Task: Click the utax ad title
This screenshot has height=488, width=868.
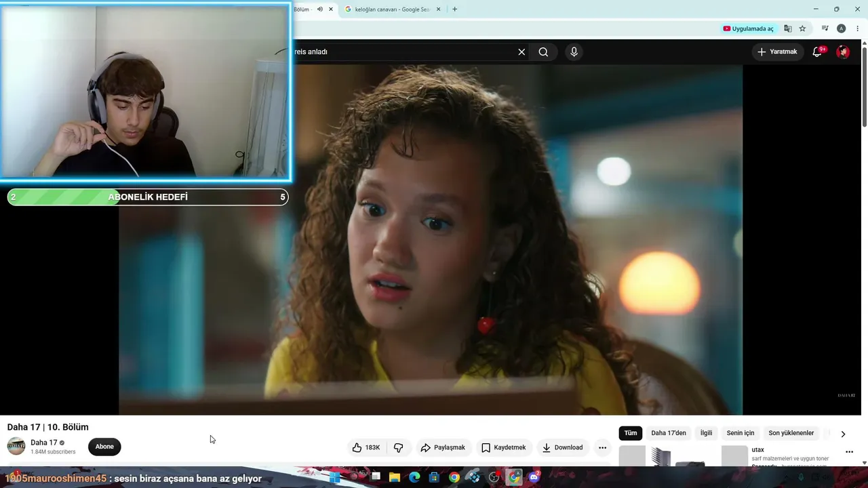Action: coord(757,450)
